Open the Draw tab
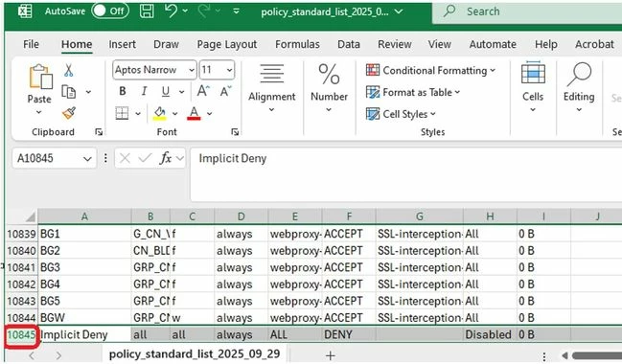This screenshot has height=364, width=622. coord(166,44)
